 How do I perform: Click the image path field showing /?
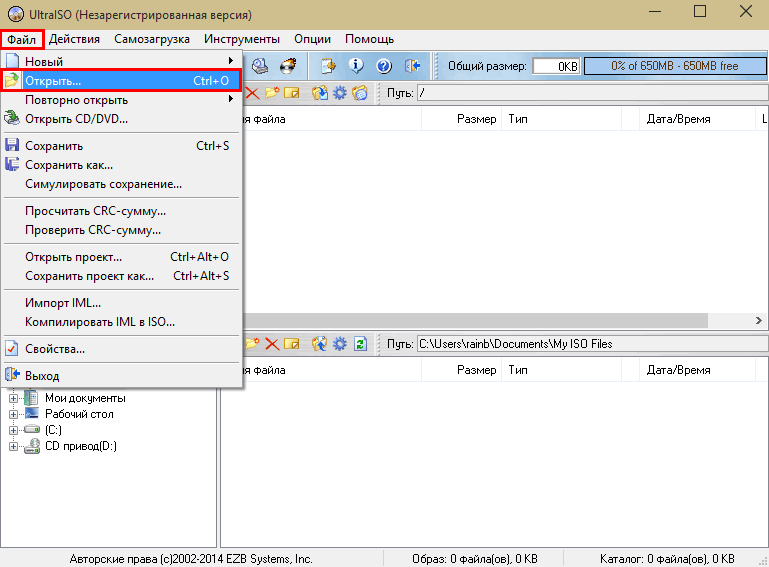tap(592, 93)
